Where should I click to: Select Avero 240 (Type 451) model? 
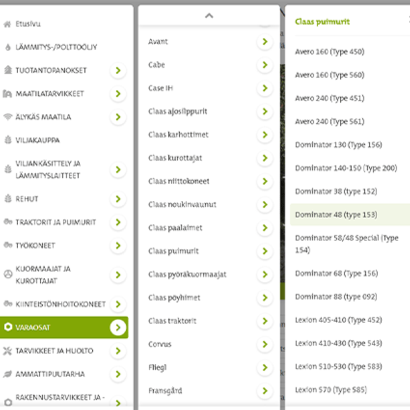(329, 98)
